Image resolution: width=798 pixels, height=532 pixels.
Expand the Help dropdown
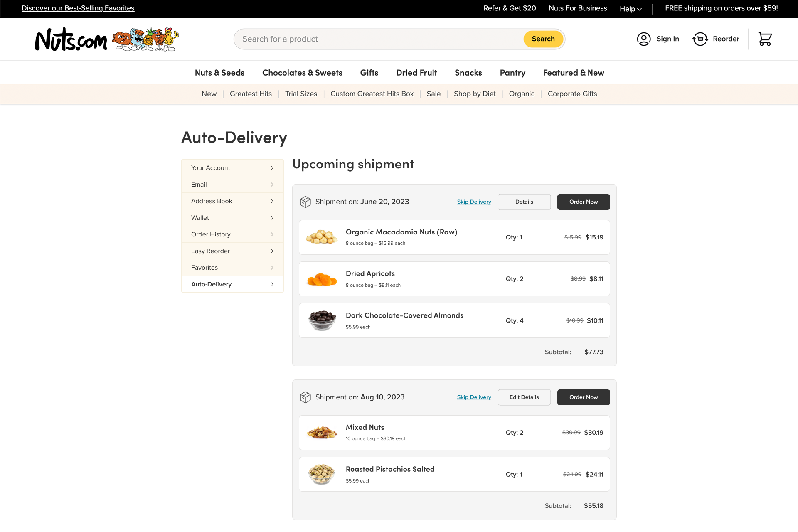(631, 9)
